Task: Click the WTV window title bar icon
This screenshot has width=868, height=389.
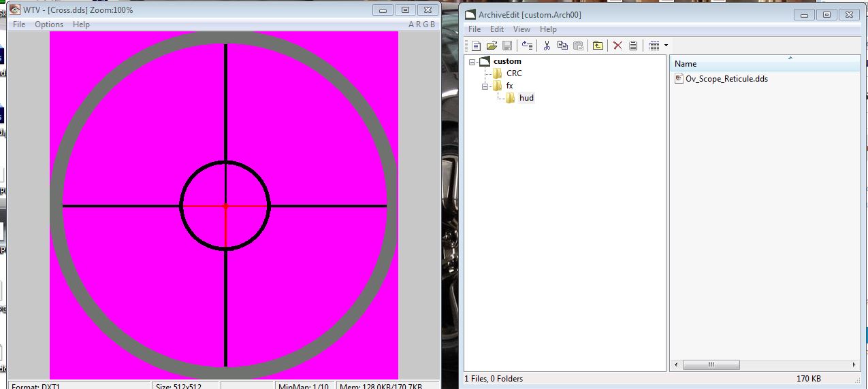Action: [15, 10]
